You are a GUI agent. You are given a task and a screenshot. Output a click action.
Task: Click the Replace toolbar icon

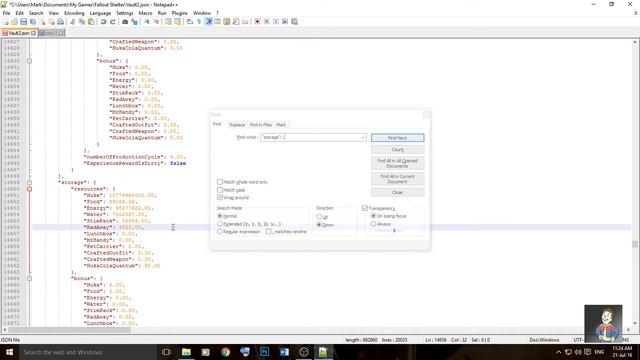[x=134, y=22]
